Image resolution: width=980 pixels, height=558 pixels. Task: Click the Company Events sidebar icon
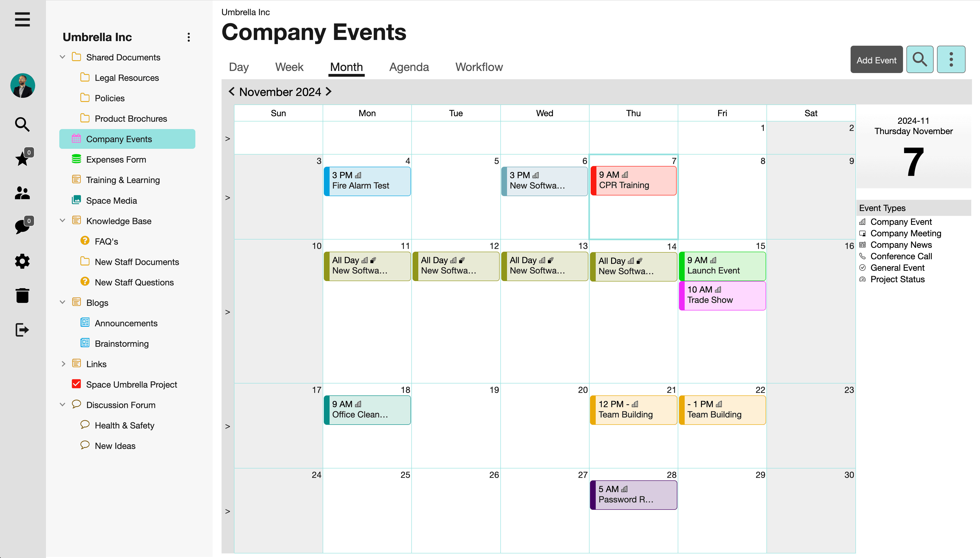76,139
